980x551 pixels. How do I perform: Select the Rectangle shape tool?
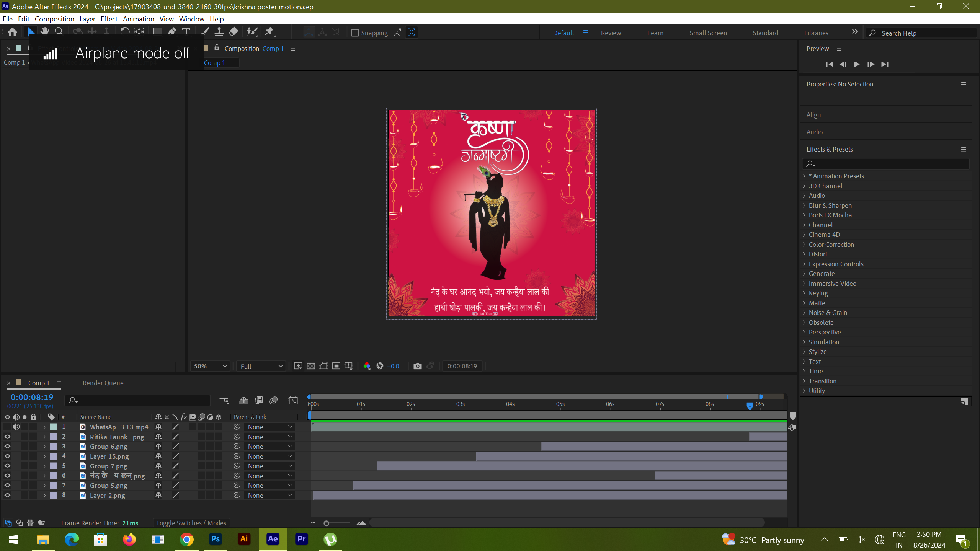157,32
